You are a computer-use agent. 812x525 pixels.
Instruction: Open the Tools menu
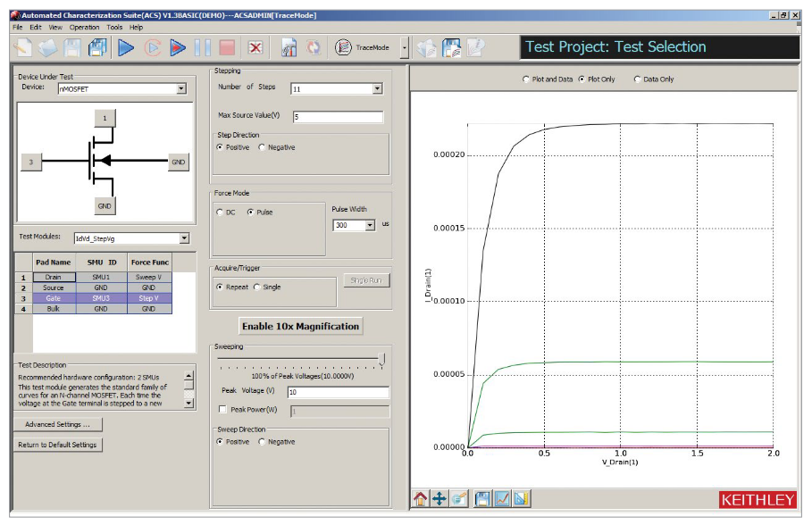pos(114,28)
